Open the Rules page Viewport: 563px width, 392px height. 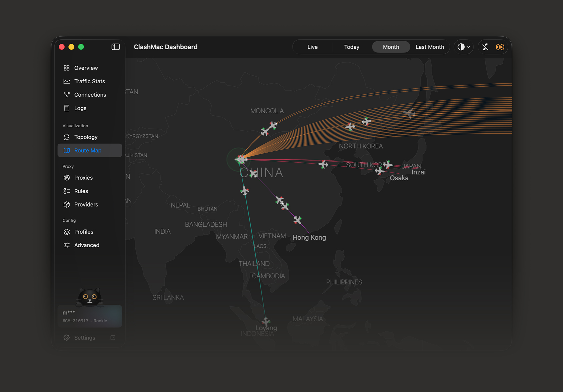point(90,191)
